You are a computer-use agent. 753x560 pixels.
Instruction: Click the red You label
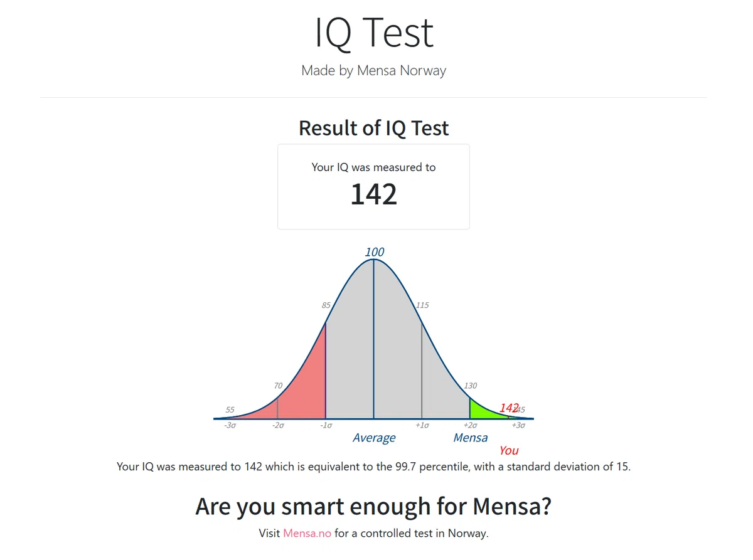coord(509,450)
